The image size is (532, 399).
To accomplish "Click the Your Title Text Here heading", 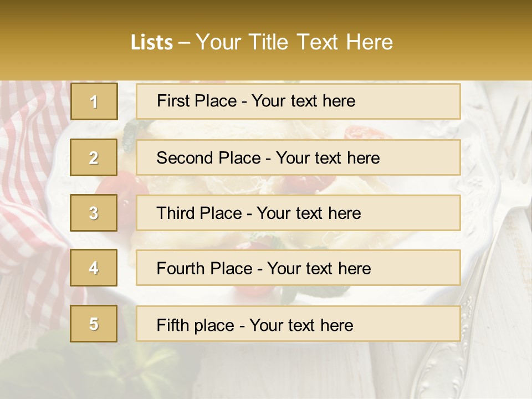I will click(294, 42).
